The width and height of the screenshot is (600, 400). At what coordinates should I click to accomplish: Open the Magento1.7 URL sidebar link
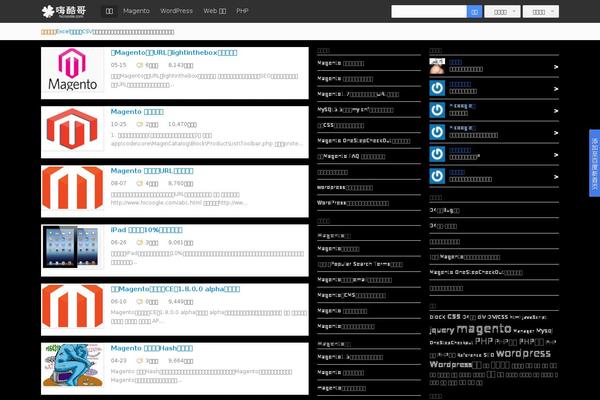(358, 94)
